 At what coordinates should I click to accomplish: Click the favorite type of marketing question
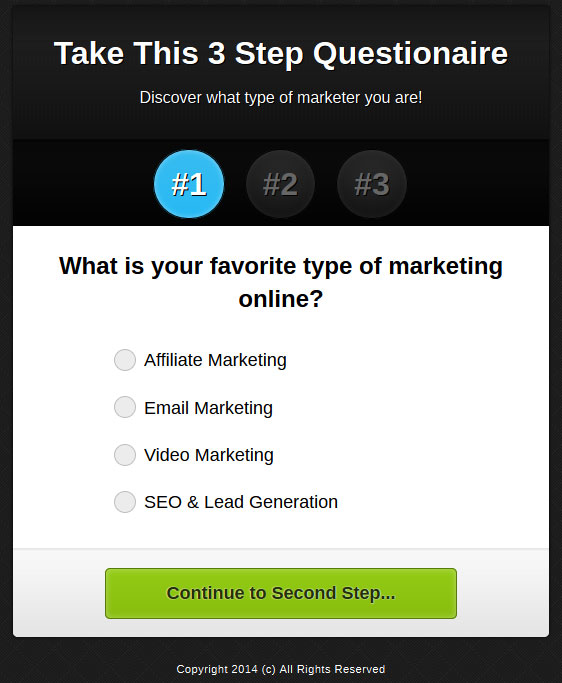281,282
